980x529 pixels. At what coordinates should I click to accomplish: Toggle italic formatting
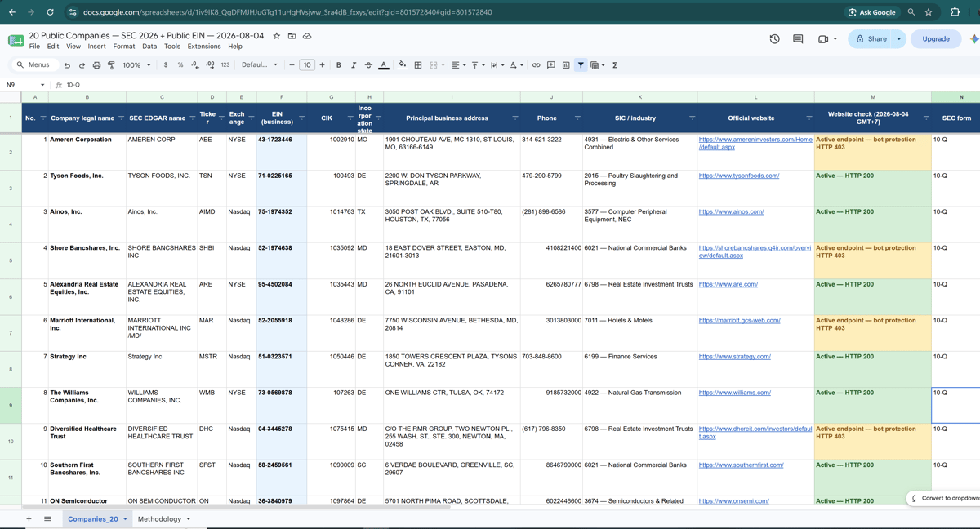click(354, 65)
